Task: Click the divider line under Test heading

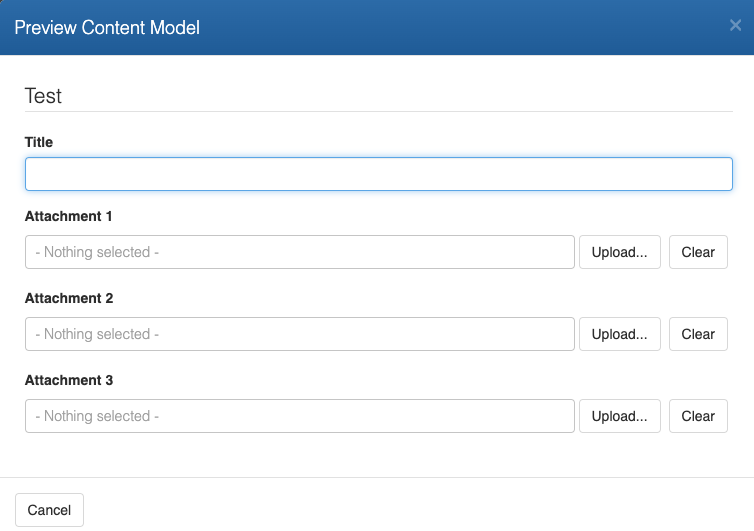Action: point(378,111)
